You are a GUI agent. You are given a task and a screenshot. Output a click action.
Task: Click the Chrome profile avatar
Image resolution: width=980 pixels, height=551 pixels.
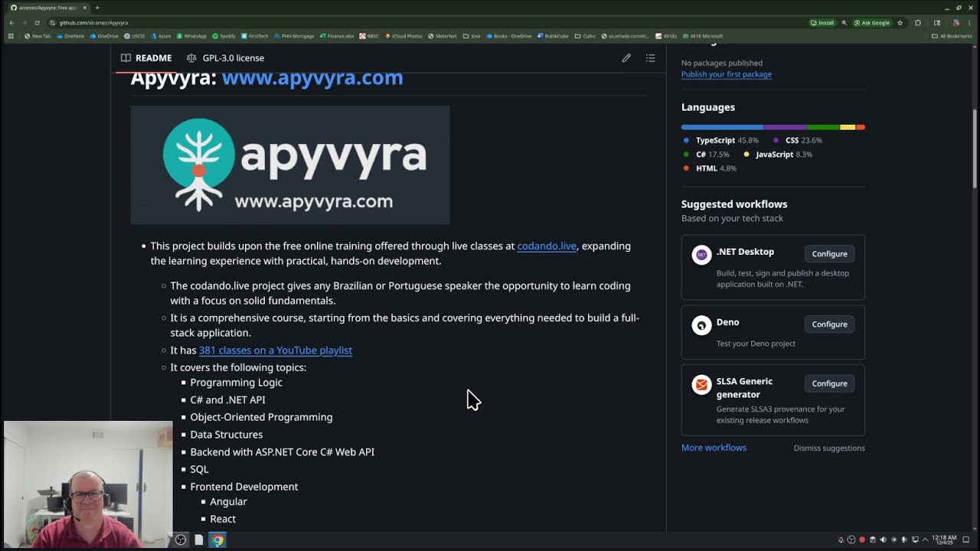(x=955, y=23)
